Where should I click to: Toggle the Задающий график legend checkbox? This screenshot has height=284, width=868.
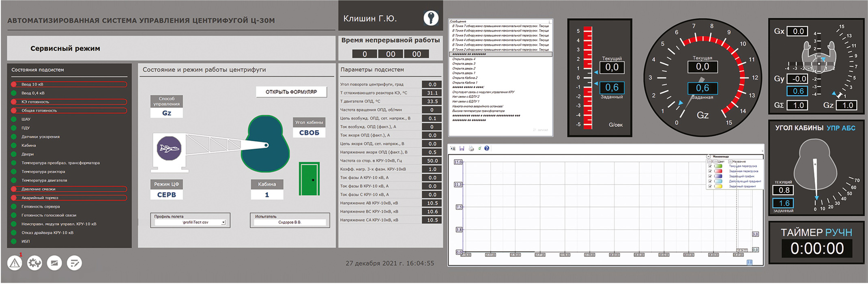pos(710,176)
